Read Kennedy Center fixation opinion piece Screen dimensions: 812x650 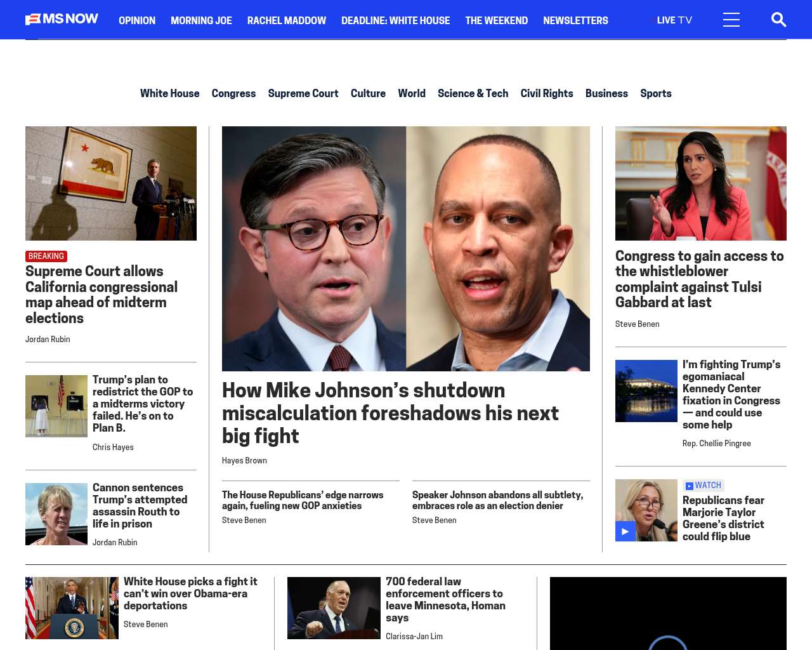731,395
